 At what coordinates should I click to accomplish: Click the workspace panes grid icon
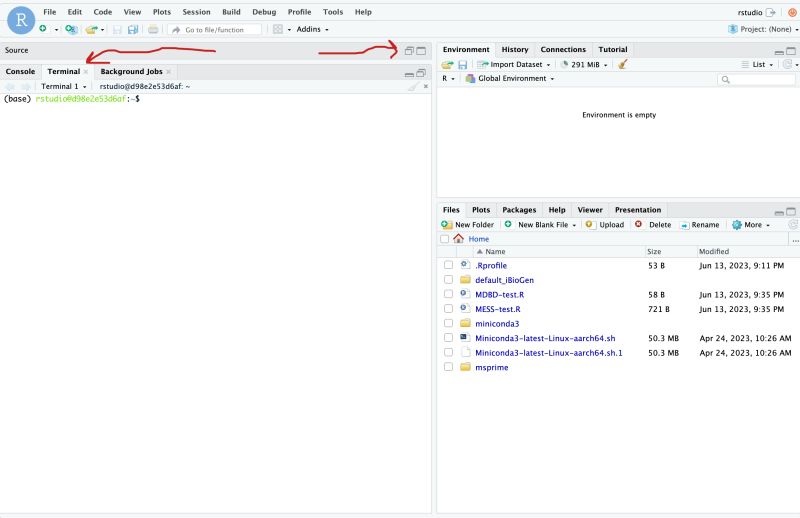278,29
